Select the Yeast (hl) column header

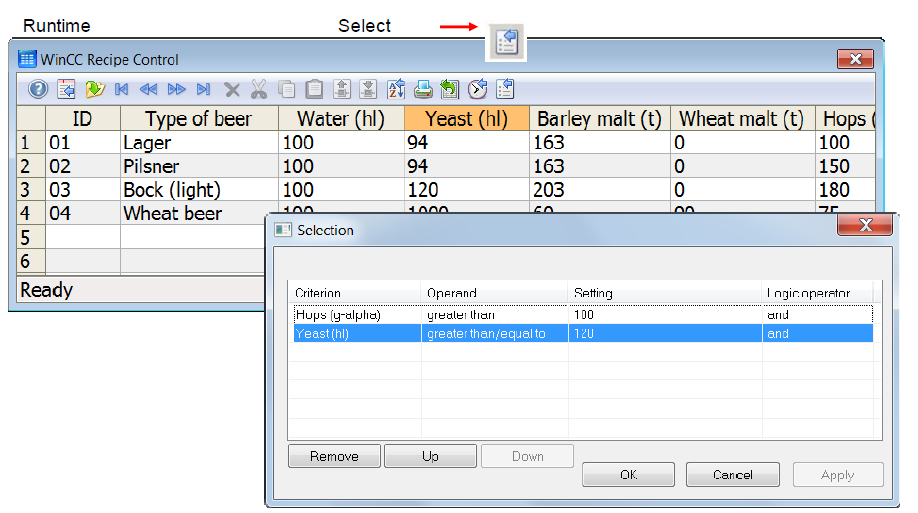(467, 118)
